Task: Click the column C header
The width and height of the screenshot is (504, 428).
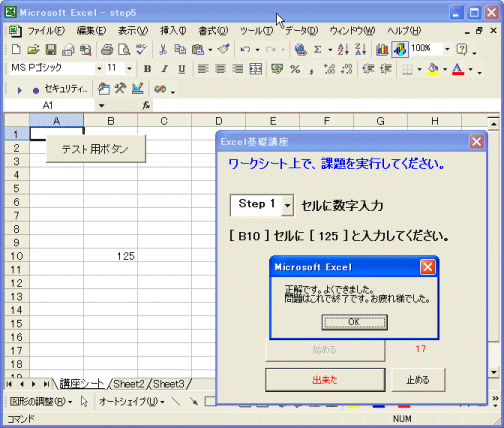Action: point(164,121)
